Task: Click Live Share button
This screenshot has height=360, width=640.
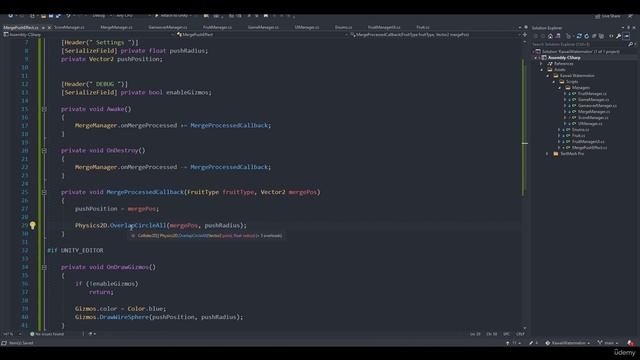Action: 608,16
